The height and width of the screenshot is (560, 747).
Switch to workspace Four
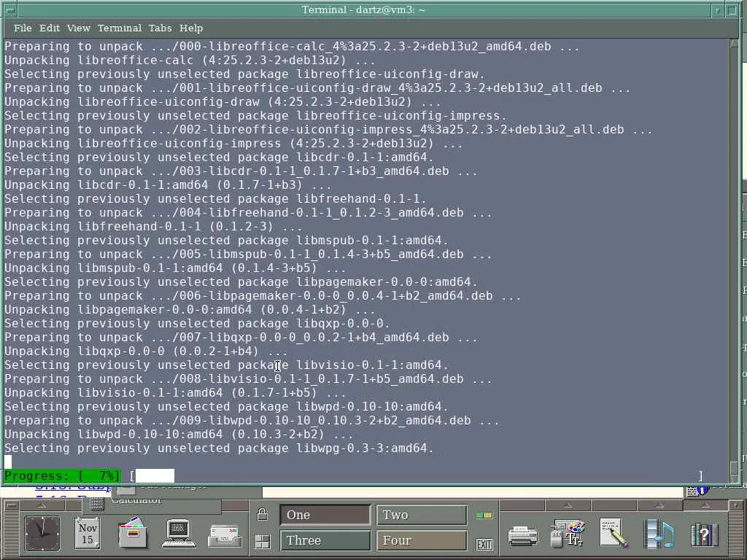tap(422, 540)
